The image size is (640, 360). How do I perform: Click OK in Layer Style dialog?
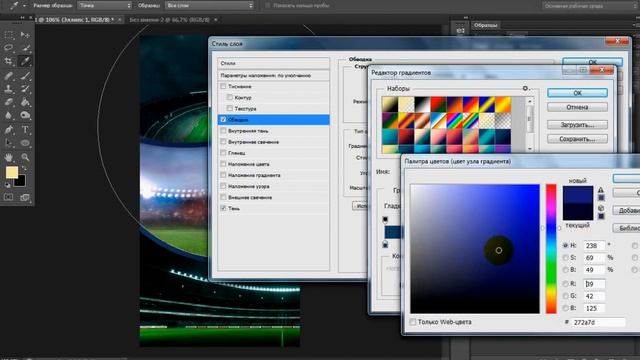[x=593, y=62]
